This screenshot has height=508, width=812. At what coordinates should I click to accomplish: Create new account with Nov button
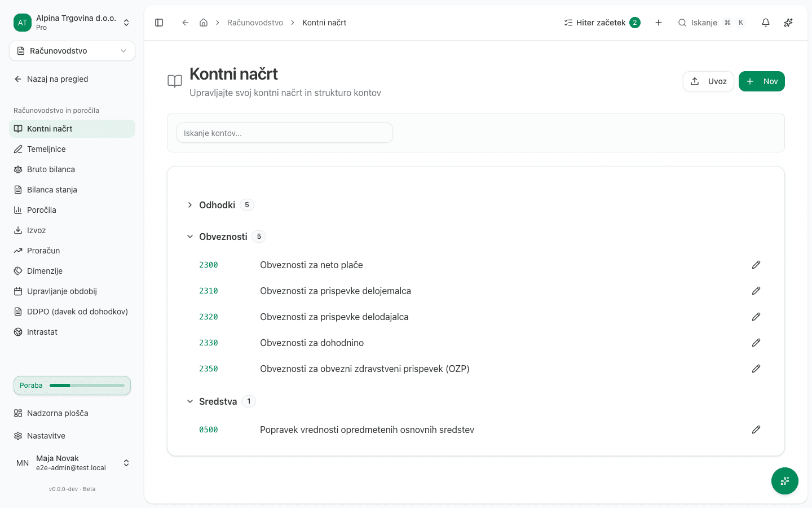(762, 81)
